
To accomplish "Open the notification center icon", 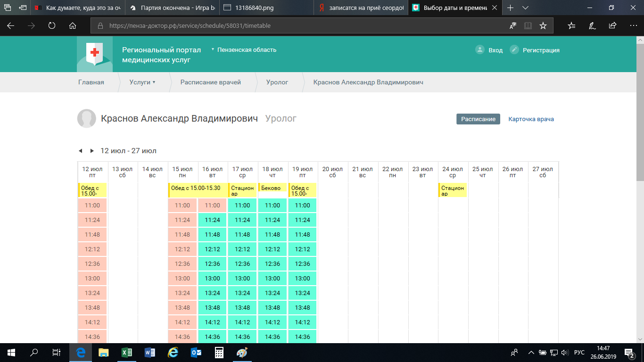I will click(630, 353).
